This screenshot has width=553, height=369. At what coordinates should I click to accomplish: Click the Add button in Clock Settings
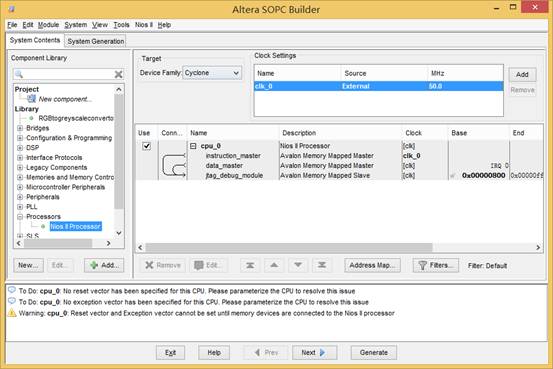522,74
